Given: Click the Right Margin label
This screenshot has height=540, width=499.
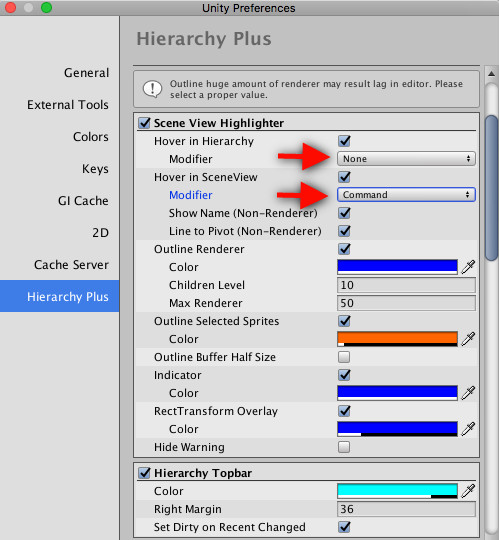Looking at the screenshot, I should [x=188, y=509].
